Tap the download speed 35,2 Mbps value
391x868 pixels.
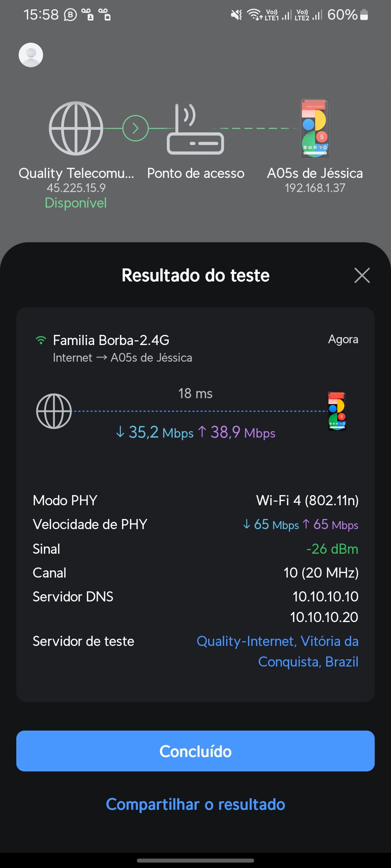click(x=155, y=433)
